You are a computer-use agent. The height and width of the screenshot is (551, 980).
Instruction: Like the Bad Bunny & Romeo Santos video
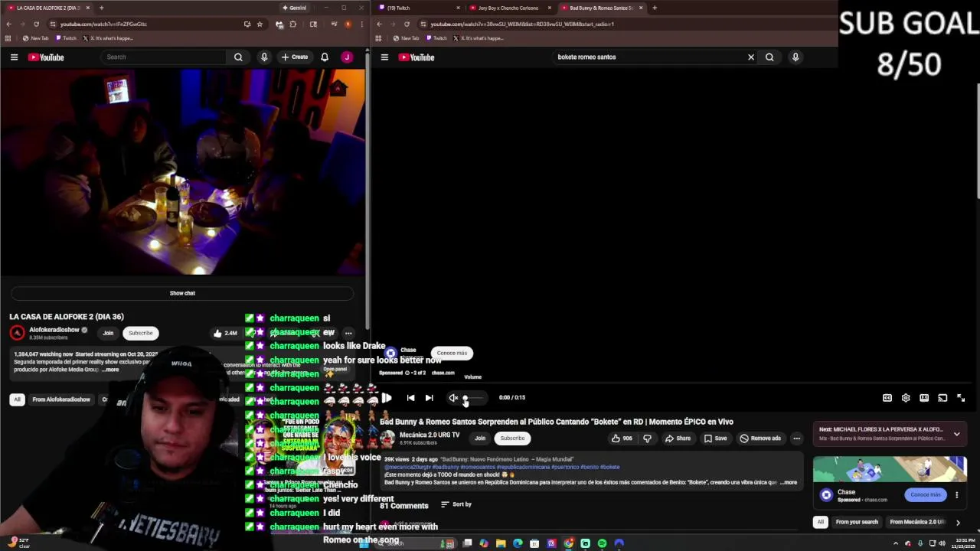tap(622, 439)
